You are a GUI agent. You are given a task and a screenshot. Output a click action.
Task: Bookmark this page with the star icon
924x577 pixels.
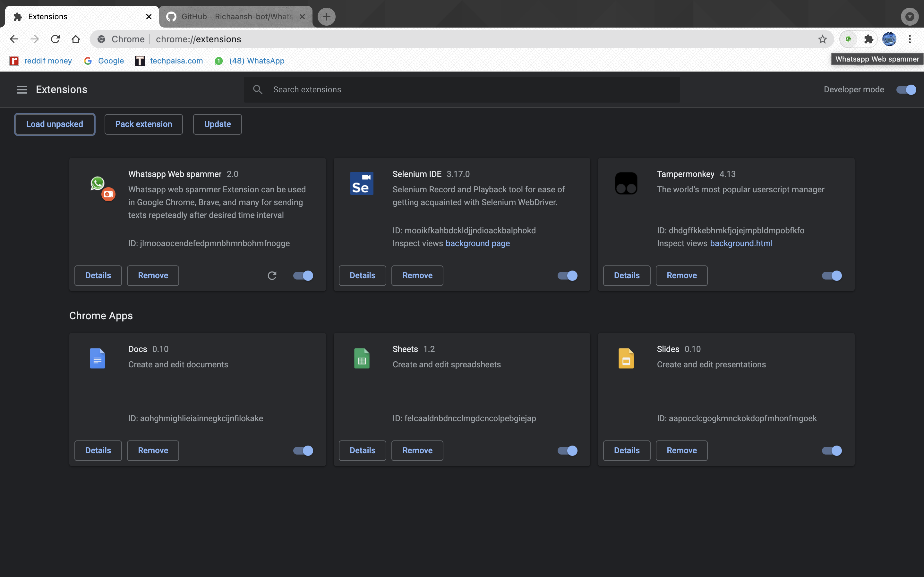822,39
